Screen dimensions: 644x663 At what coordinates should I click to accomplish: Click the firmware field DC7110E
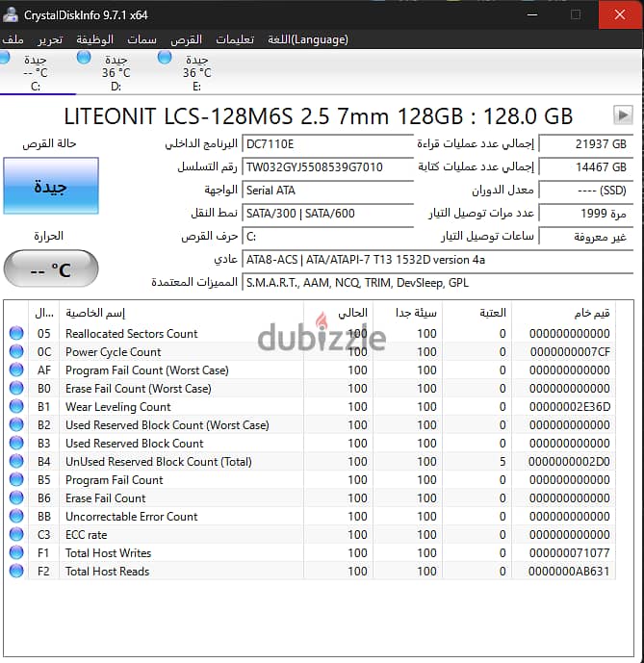328,144
